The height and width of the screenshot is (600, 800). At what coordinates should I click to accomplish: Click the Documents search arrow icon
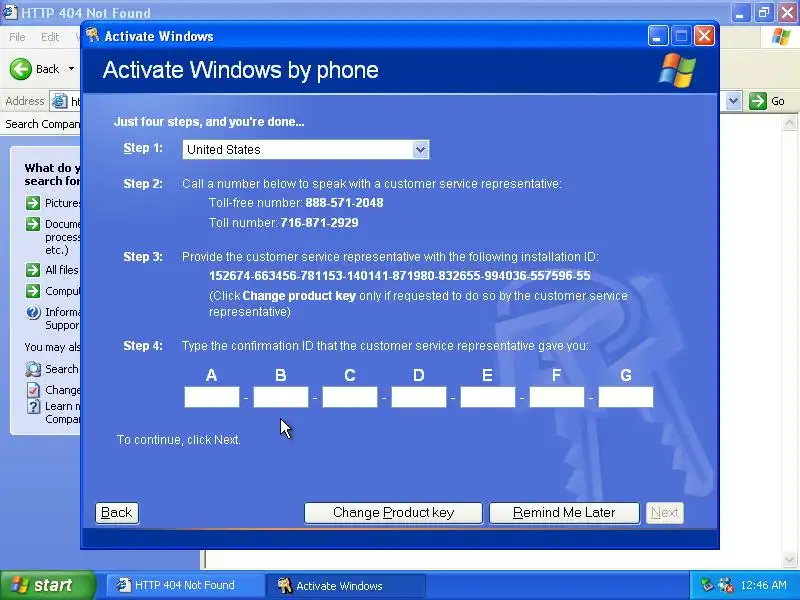pos(33,224)
